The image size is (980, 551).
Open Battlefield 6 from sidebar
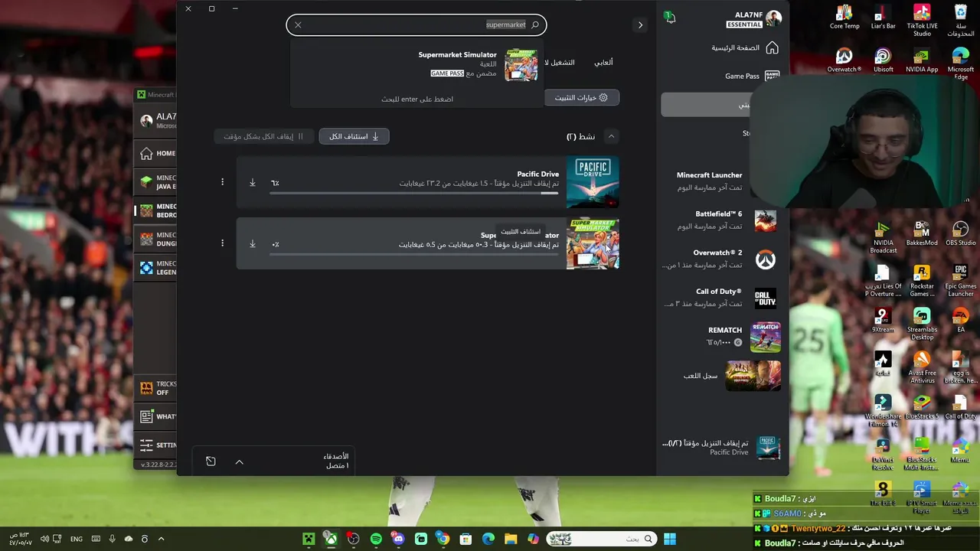click(x=721, y=220)
